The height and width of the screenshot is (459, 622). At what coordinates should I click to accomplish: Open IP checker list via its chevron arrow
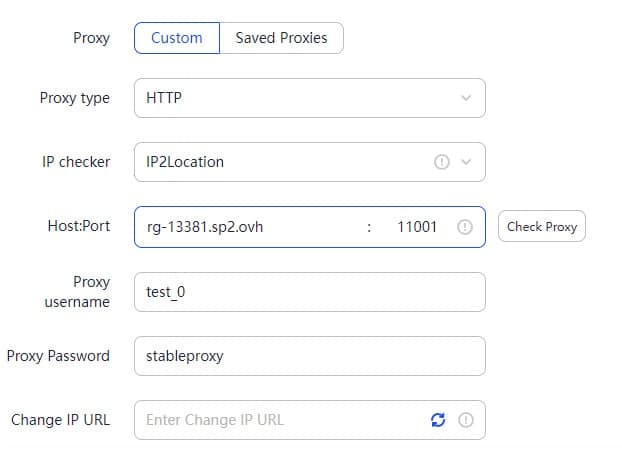point(465,162)
